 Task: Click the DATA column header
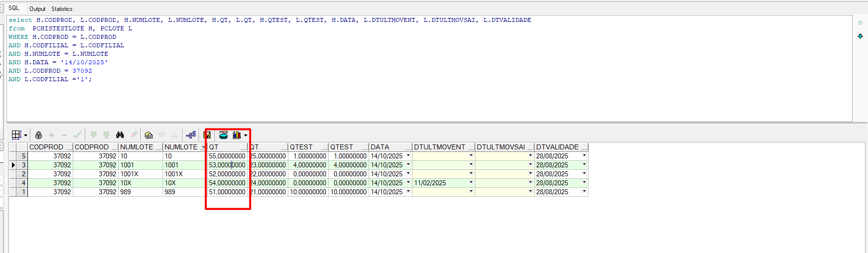391,147
